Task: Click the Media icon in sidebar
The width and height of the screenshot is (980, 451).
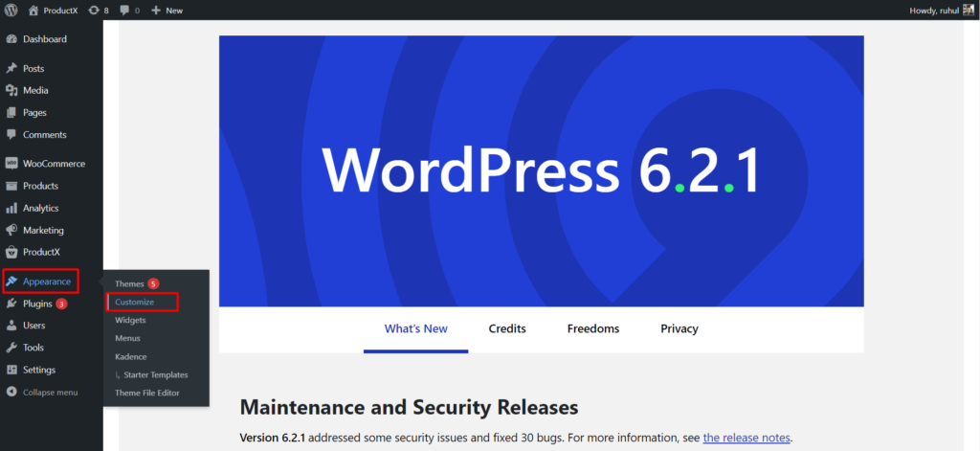Action: [x=11, y=90]
